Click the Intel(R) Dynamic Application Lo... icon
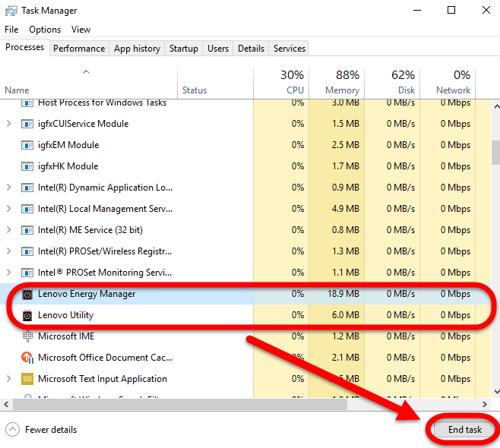Screen dimensions: 500x448 [x=27, y=188]
